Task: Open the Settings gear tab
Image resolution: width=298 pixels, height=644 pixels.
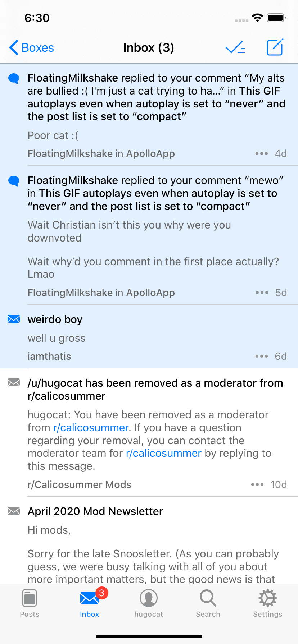Action: click(x=267, y=603)
